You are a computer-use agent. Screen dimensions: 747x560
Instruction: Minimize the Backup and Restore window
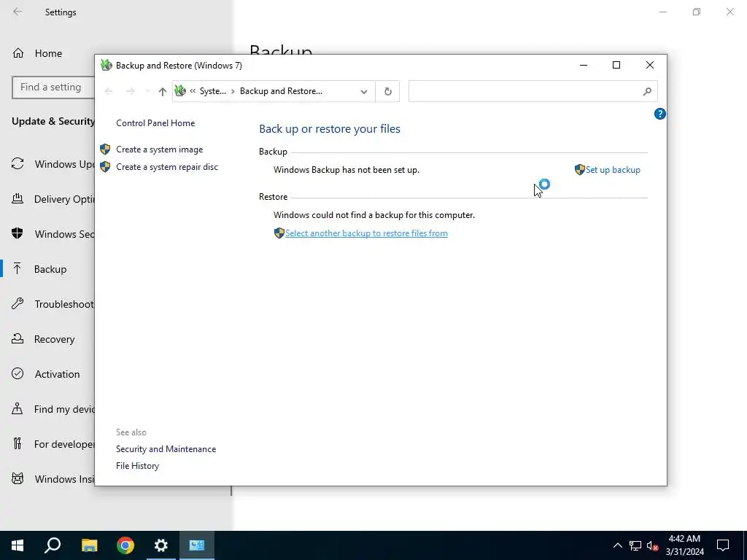click(583, 65)
